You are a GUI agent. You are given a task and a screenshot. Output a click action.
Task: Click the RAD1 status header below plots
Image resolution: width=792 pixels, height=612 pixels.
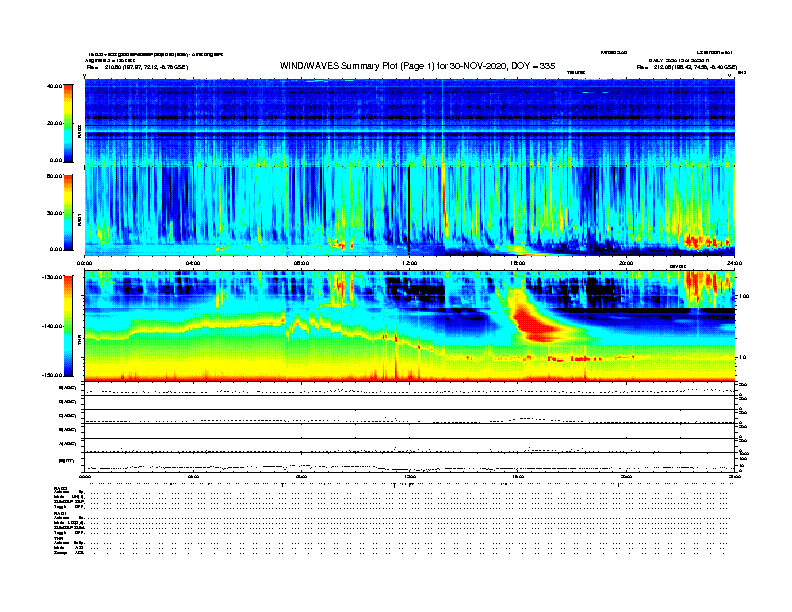pos(60,513)
